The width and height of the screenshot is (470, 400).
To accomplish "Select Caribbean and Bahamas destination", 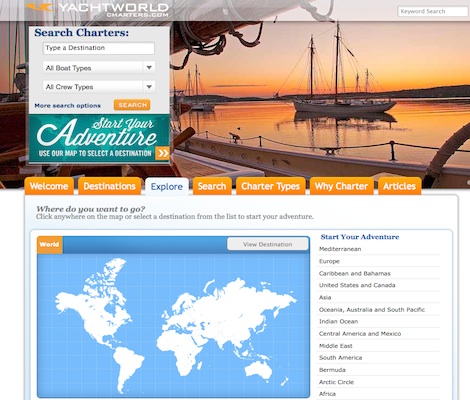I will [x=355, y=273].
